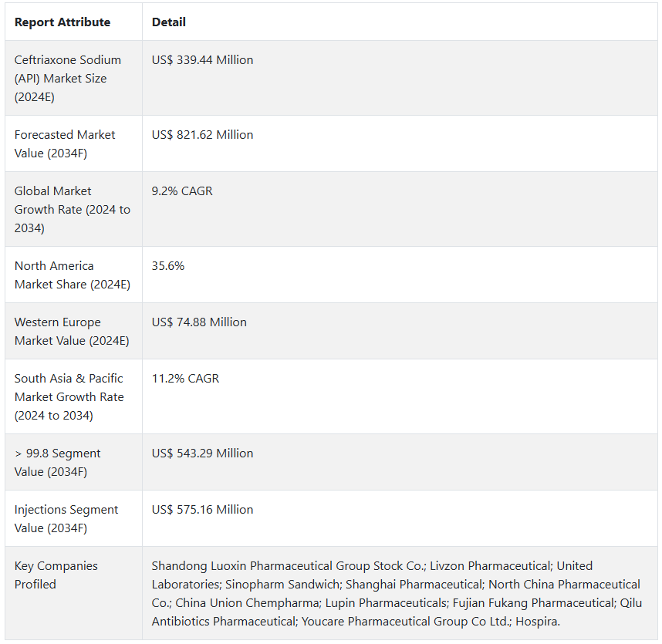This screenshot has width=662, height=644.
Task: Click the US$ 821.62 Million value
Action: (x=202, y=135)
